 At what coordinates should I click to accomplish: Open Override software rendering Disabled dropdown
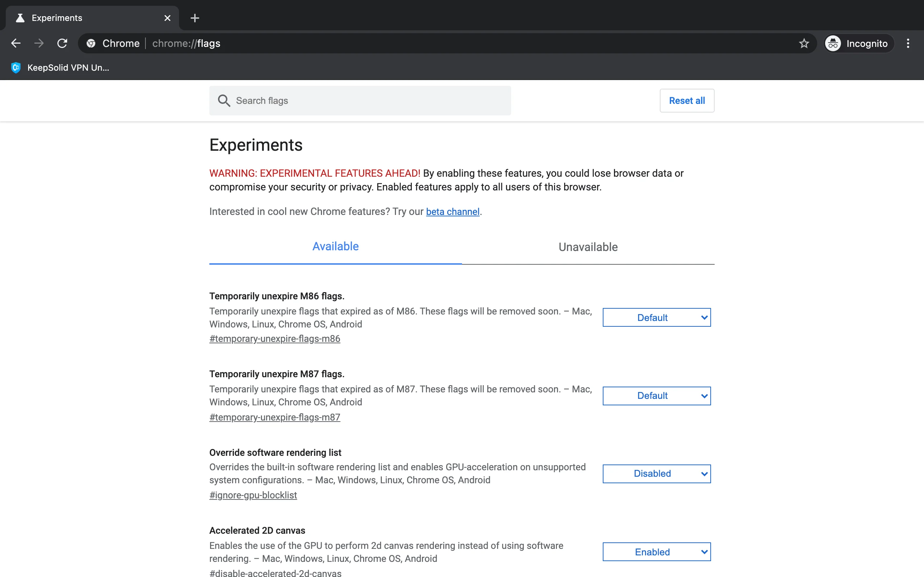(656, 474)
